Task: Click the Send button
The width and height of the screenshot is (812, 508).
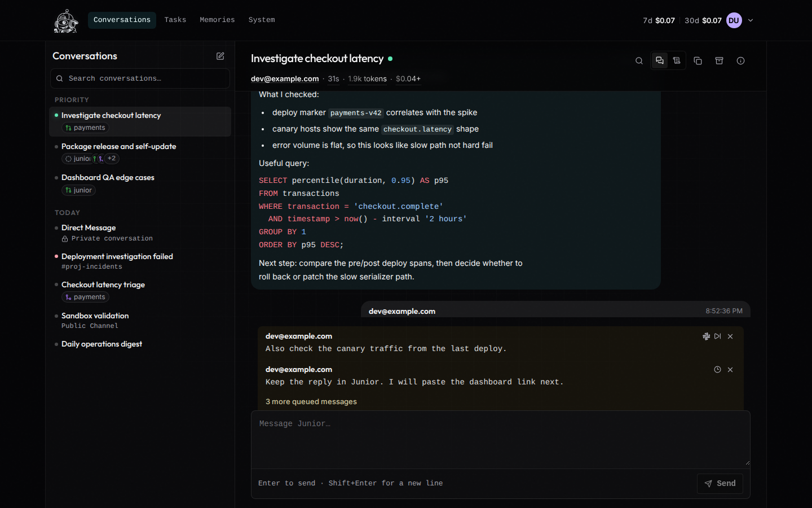Action: pyautogui.click(x=720, y=484)
